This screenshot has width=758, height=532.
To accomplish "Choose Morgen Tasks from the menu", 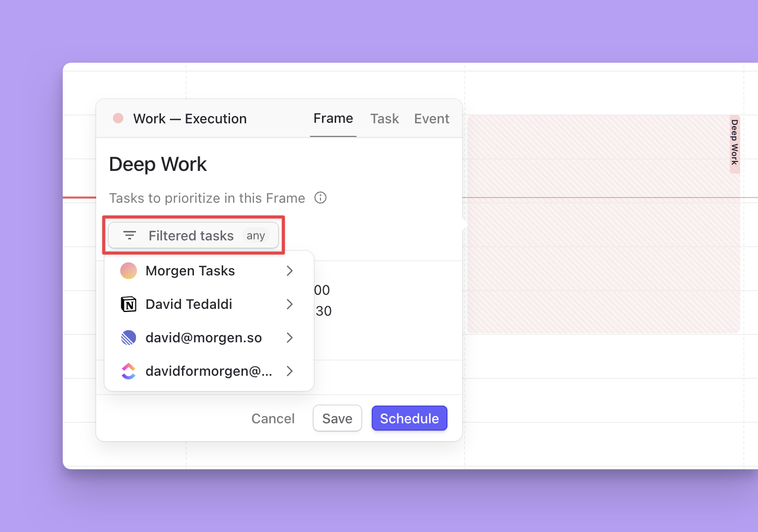I will pos(209,271).
